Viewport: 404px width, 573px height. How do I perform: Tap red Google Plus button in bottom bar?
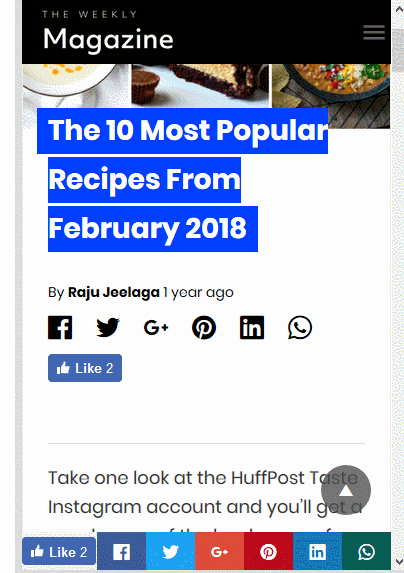[220, 551]
